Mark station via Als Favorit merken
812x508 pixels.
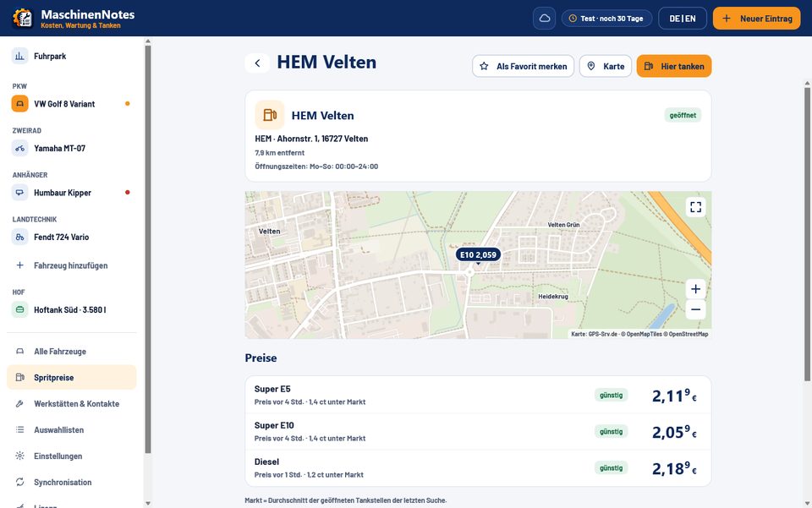click(523, 66)
